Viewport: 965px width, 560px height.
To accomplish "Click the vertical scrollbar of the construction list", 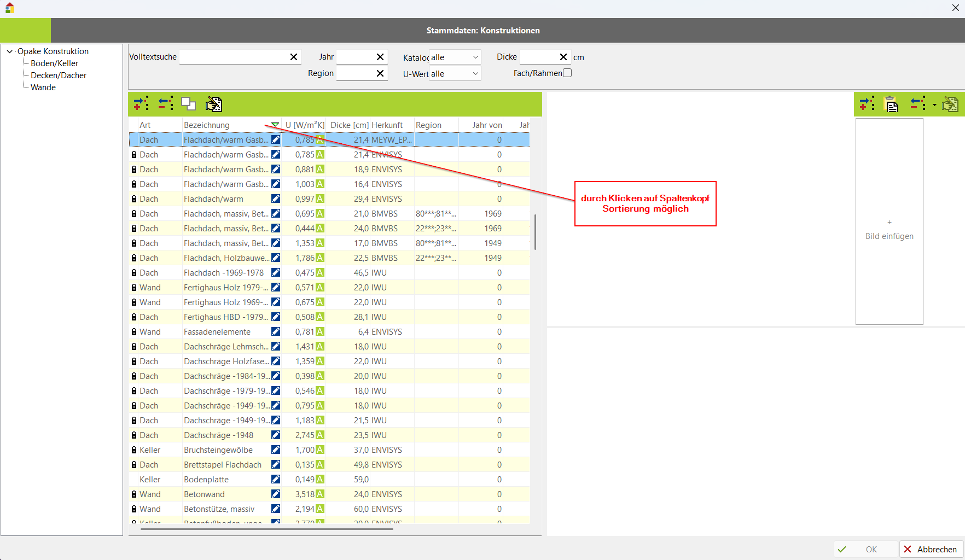I will (535, 232).
